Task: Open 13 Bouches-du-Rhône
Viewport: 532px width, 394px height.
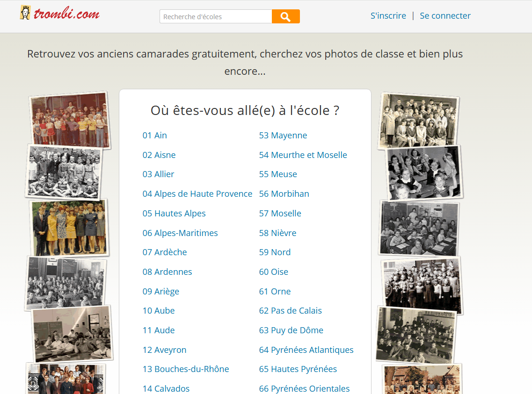Action: coord(186,369)
